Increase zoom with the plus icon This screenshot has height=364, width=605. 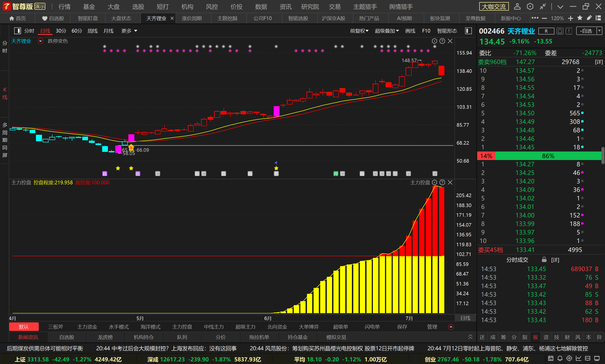click(x=571, y=18)
